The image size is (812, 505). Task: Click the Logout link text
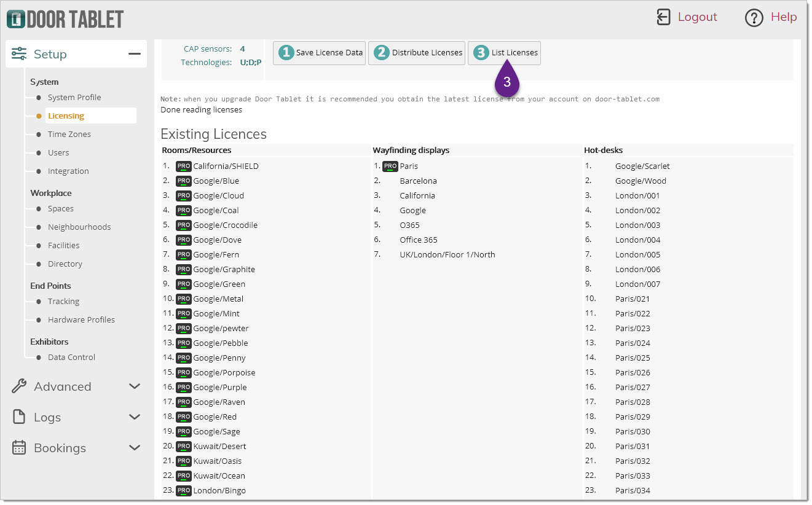click(697, 17)
